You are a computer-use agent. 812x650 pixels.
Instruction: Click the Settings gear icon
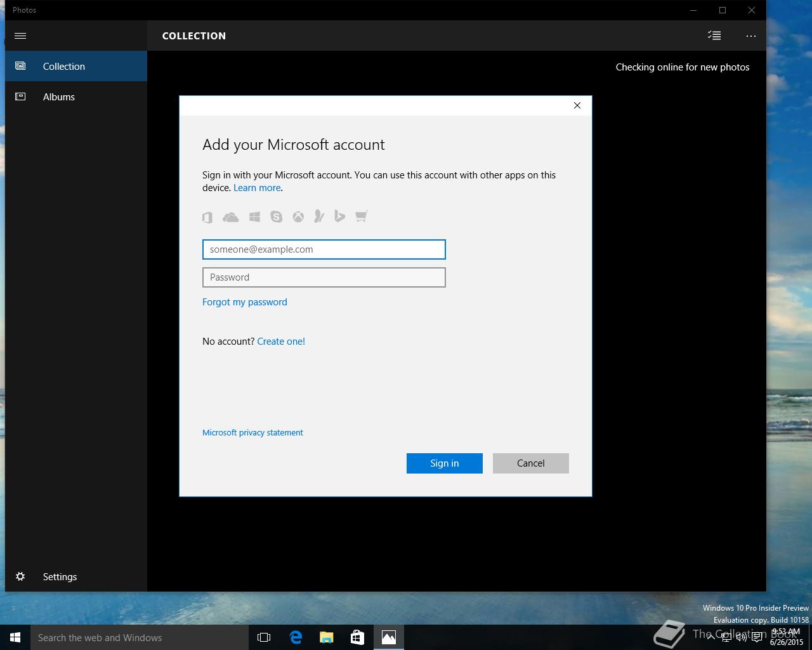(x=20, y=576)
